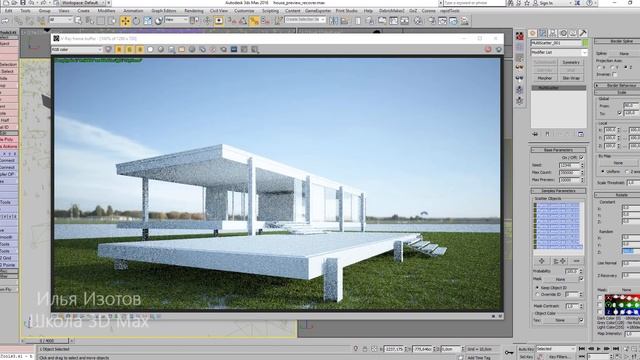Toggle the On/Off checkbox in Base Parameters
The width and height of the screenshot is (640, 360).
(x=581, y=158)
